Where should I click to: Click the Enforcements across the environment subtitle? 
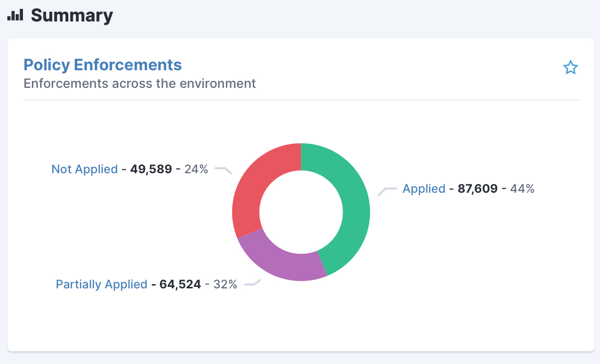140,83
